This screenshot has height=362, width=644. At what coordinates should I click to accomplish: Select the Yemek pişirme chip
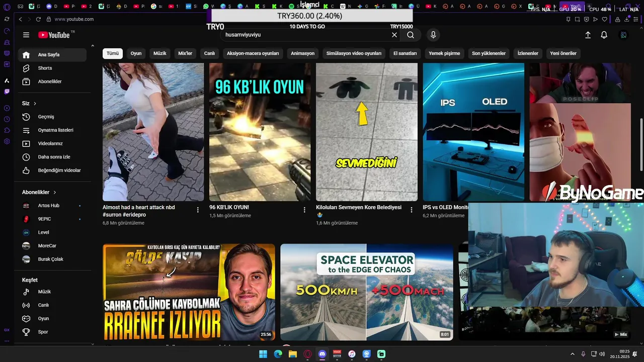click(x=444, y=53)
